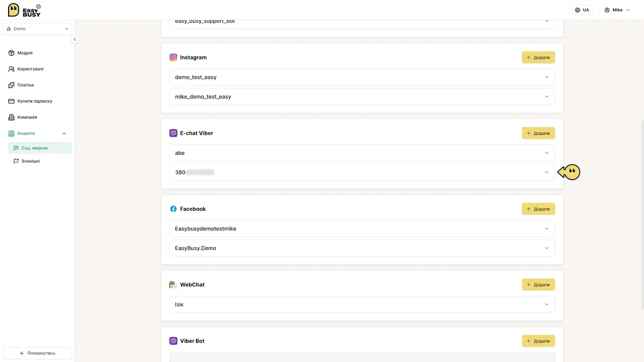Add a new Instagram account
The width and height of the screenshot is (644, 362).
point(538,58)
